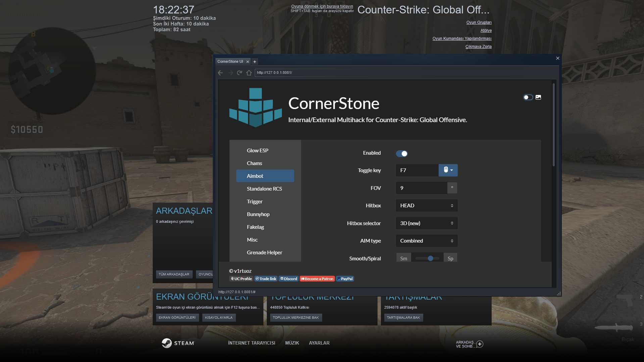
Task: Click the plus icon beside Arkadaş ve Sohbet
Action: [x=480, y=344]
